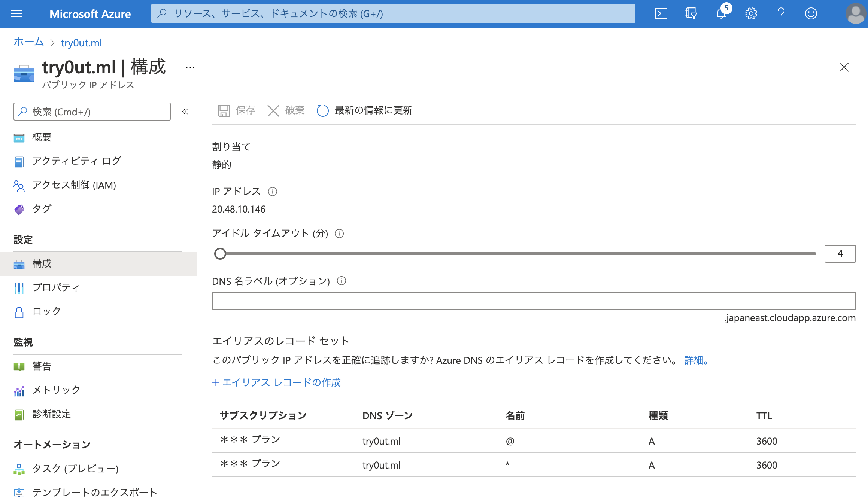Viewport: 868px width, 497px height.
Task: Open the directory and subscription filter icon
Action: point(691,14)
